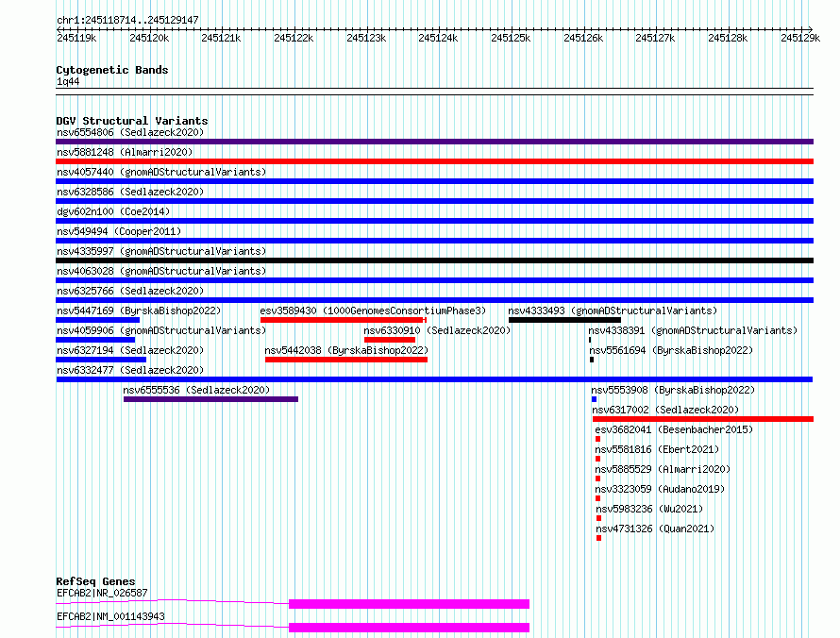The height and width of the screenshot is (638, 840).
Task: Open the nsv4731326 (Quan2021) label
Action: point(655,529)
